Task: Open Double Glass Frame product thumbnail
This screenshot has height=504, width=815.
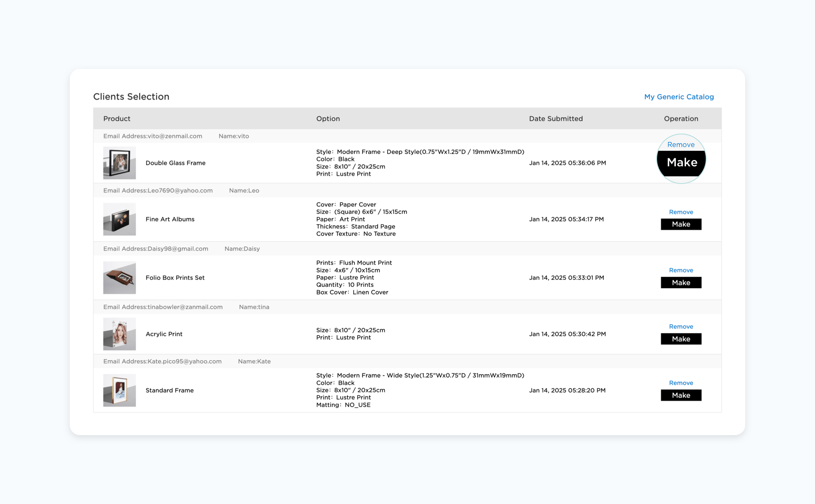Action: click(x=119, y=163)
